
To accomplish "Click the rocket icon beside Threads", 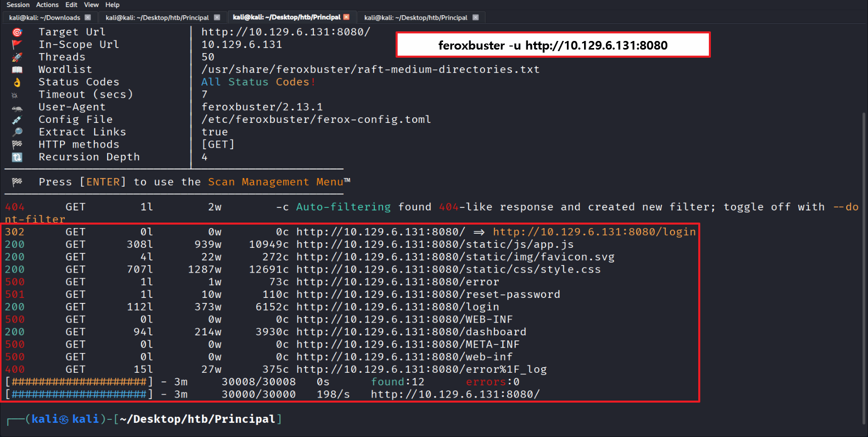I will tap(17, 57).
